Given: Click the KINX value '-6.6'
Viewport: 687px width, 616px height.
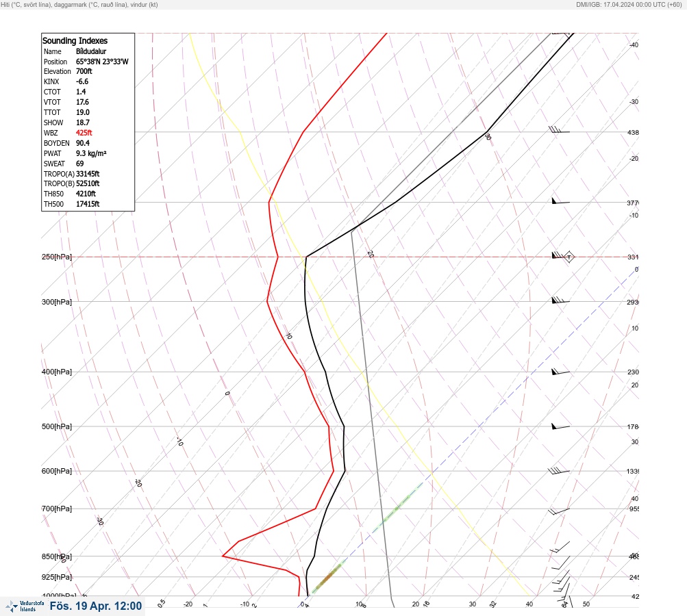Looking at the screenshot, I should pyautogui.click(x=82, y=81).
